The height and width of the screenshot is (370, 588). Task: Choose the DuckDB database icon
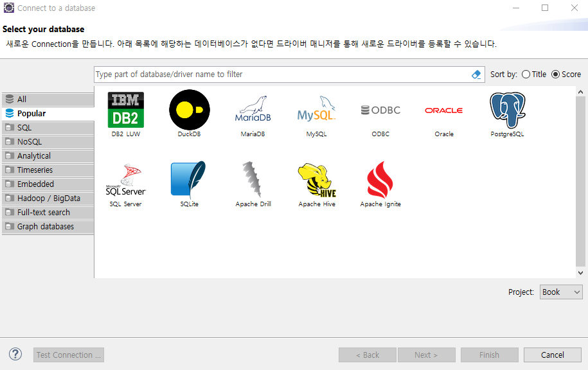tap(190, 110)
